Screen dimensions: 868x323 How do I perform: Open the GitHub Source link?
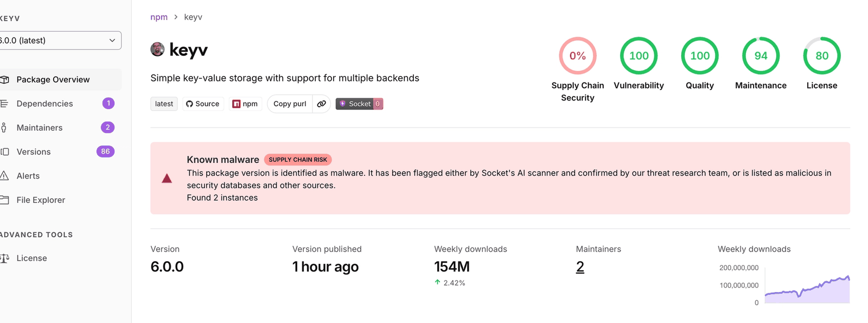(202, 104)
